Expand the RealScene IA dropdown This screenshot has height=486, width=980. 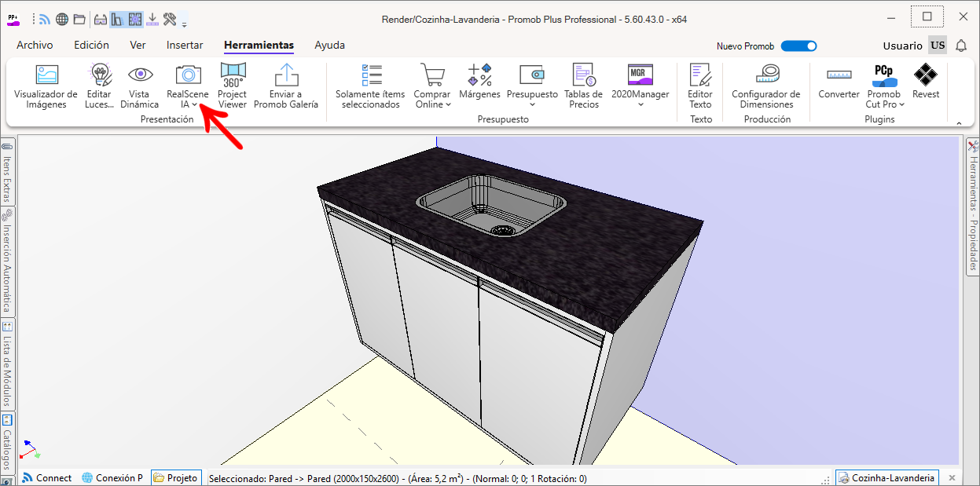coord(194,104)
